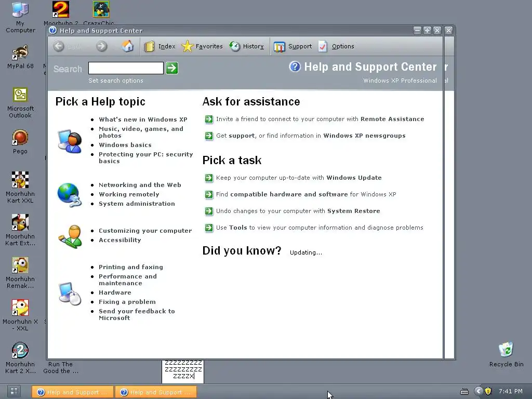
Task: Click the computer and mouse hardware icon
Action: (x=70, y=294)
